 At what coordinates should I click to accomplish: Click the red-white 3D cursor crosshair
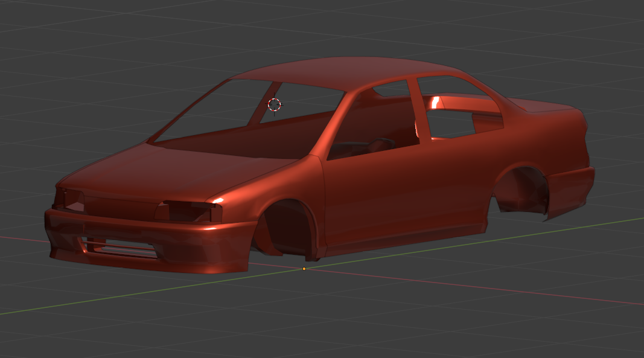click(275, 104)
